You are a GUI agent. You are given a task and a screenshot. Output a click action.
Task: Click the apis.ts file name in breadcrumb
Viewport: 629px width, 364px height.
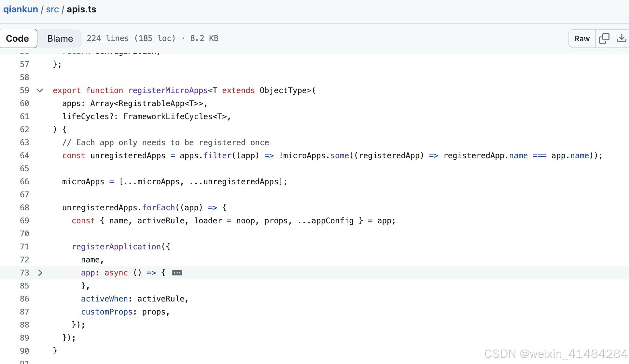(81, 9)
